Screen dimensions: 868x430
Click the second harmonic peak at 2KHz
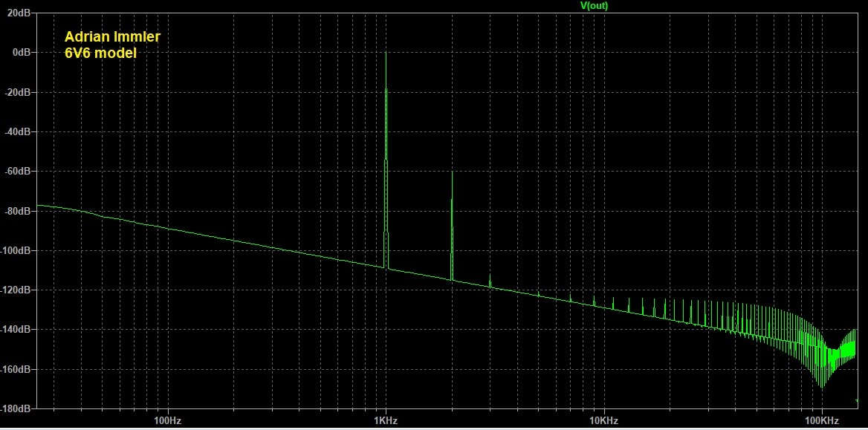coord(452,226)
